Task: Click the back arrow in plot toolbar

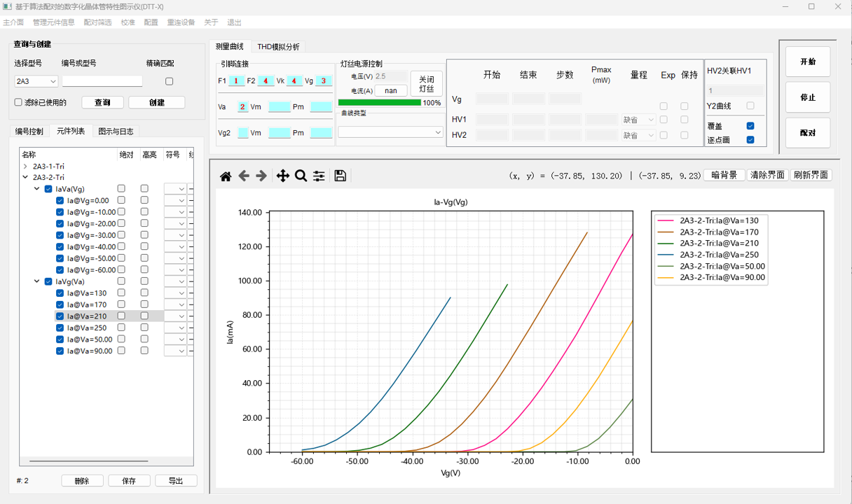Action: 244,176
